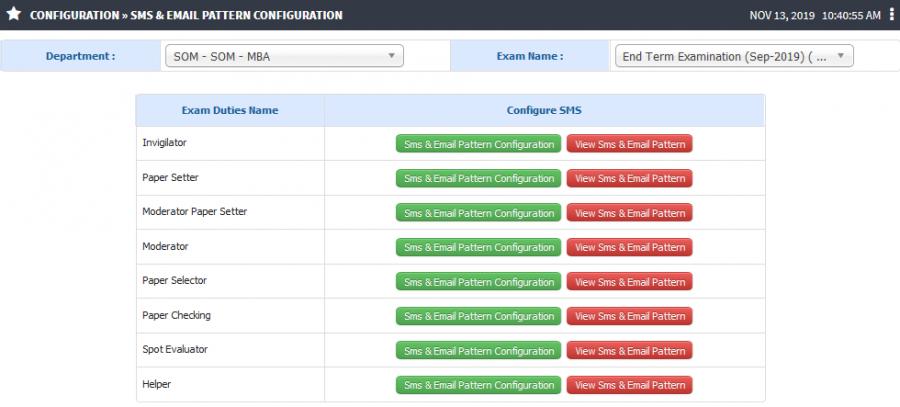View Sms & Email Pattern for Helper

pyautogui.click(x=630, y=385)
